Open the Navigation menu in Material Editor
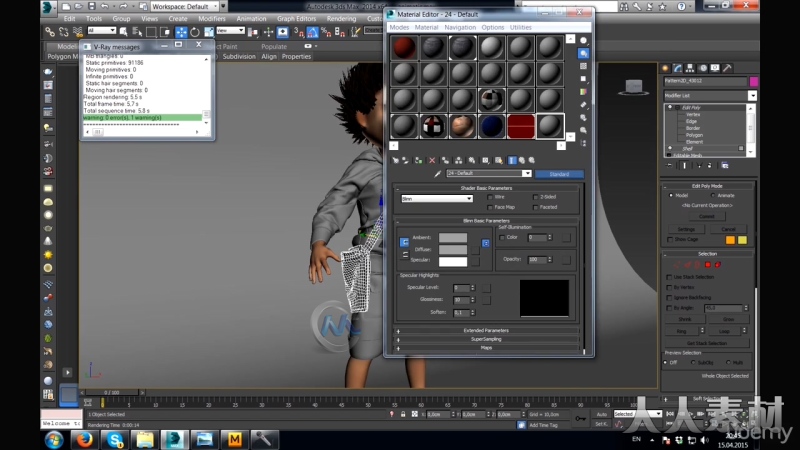Image resolution: width=800 pixels, height=450 pixels. [460, 27]
